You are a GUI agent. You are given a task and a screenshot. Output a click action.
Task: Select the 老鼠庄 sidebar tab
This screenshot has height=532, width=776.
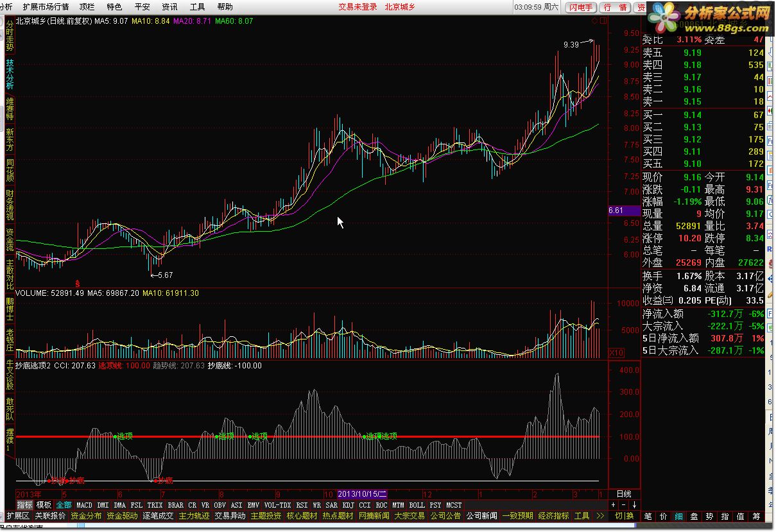pos(10,341)
